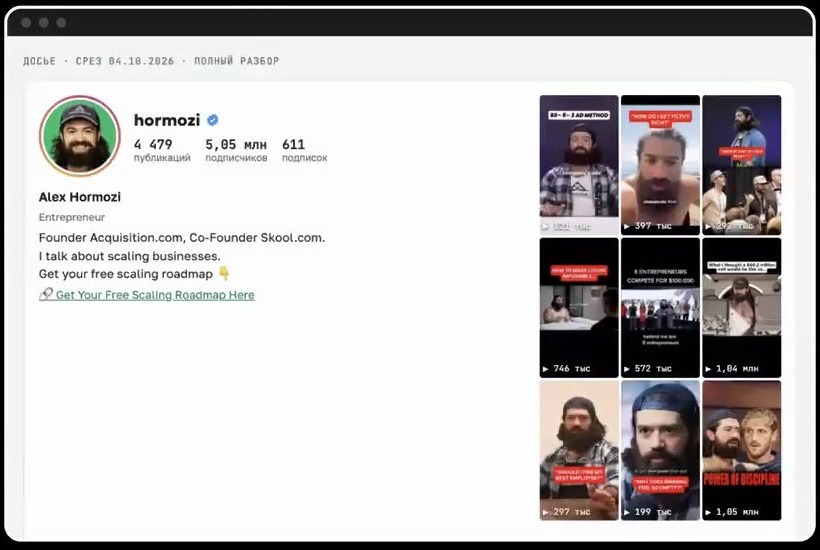
Task: Open the entrepreneurs compete for $100,000 reel
Action: point(660,307)
